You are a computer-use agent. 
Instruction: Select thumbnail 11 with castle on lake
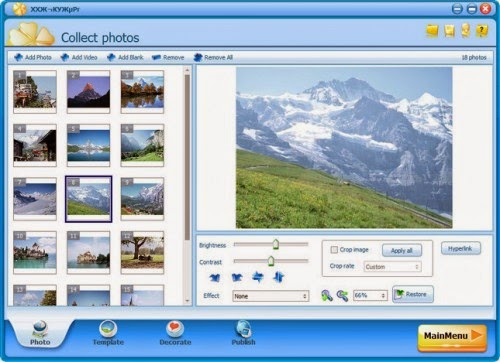pyautogui.click(x=88, y=253)
